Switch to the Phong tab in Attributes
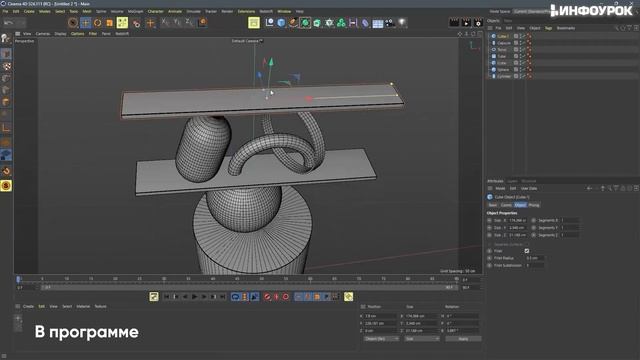The width and height of the screenshot is (640, 360). pos(533,205)
